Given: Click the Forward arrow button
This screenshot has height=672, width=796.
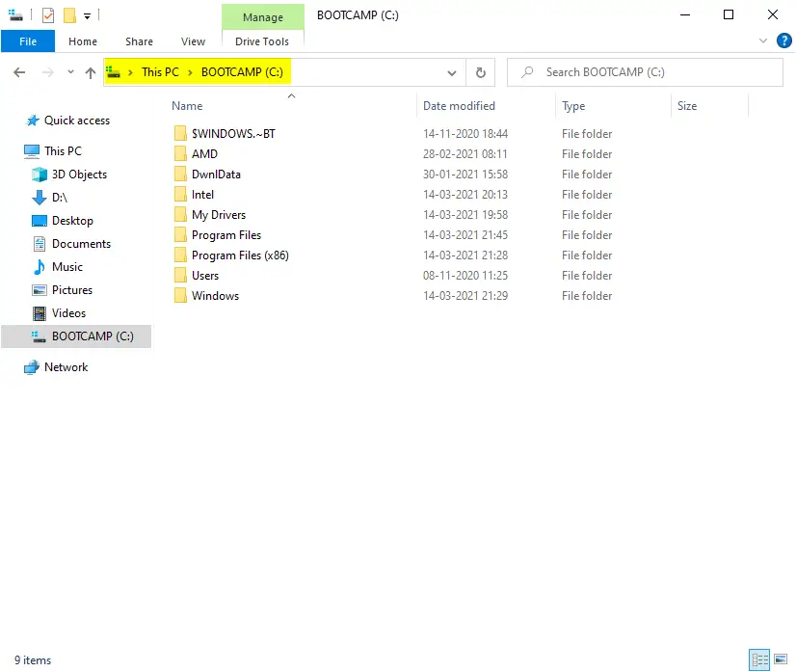Looking at the screenshot, I should pyautogui.click(x=48, y=72).
